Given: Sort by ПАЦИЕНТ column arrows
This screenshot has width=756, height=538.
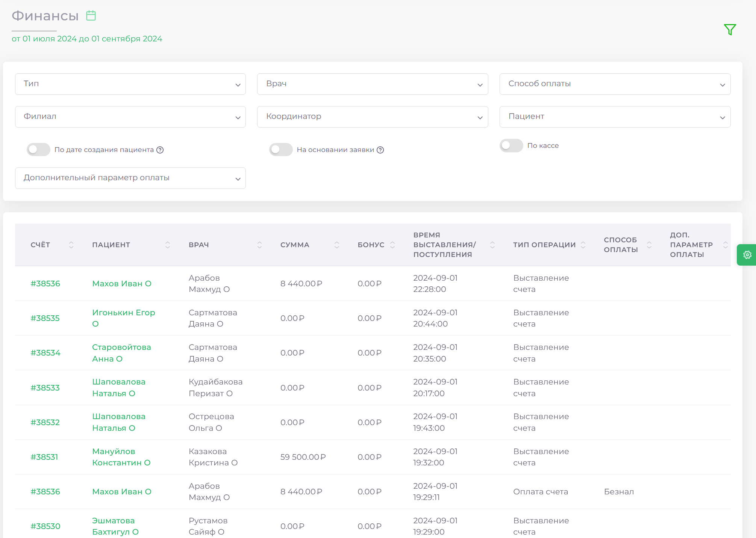Looking at the screenshot, I should 168,245.
